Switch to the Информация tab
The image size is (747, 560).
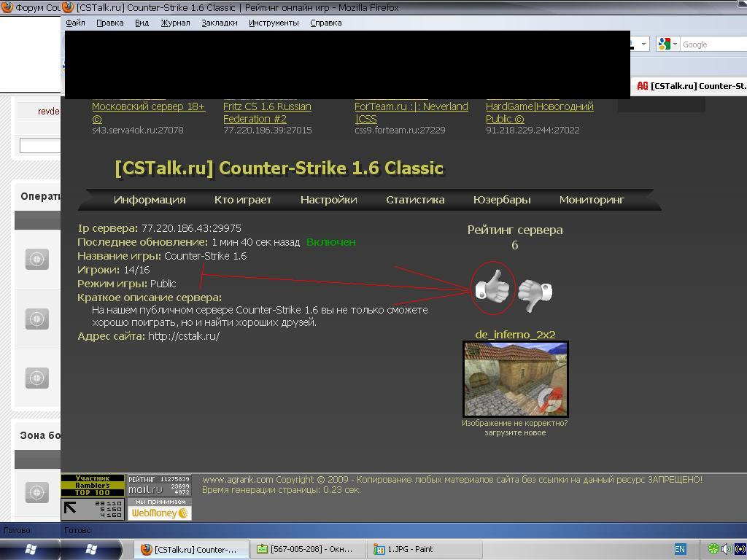coord(150,200)
